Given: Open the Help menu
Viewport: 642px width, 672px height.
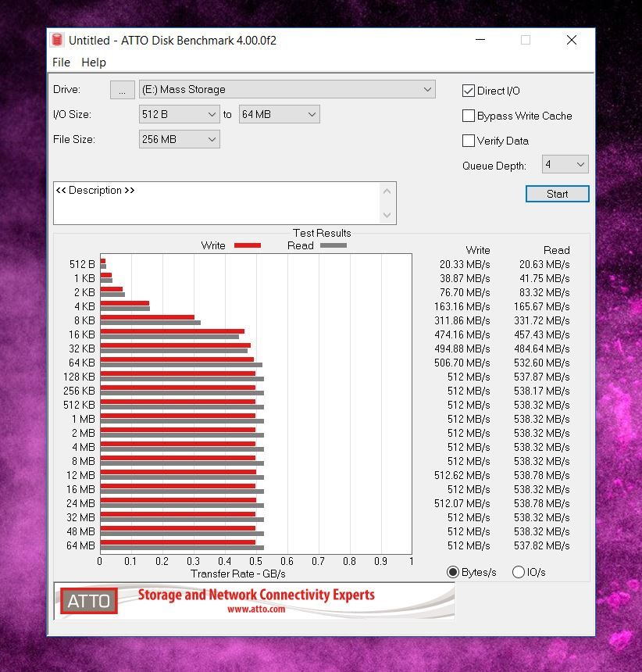Looking at the screenshot, I should (x=94, y=63).
